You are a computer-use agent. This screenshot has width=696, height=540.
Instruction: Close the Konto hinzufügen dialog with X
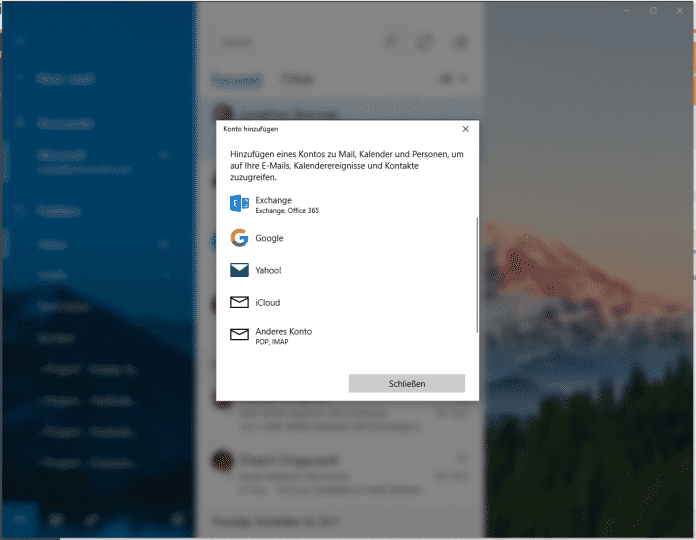tap(465, 129)
